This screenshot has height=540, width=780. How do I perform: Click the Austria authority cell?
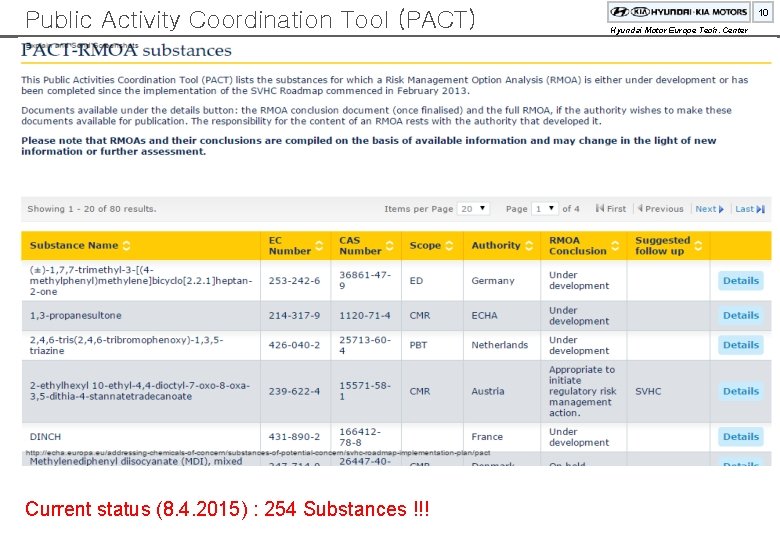pos(488,391)
